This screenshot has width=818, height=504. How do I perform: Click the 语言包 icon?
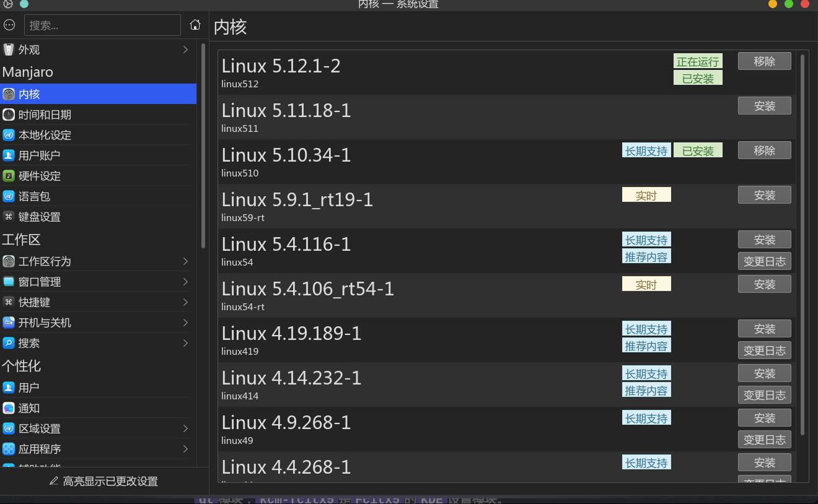(9, 196)
